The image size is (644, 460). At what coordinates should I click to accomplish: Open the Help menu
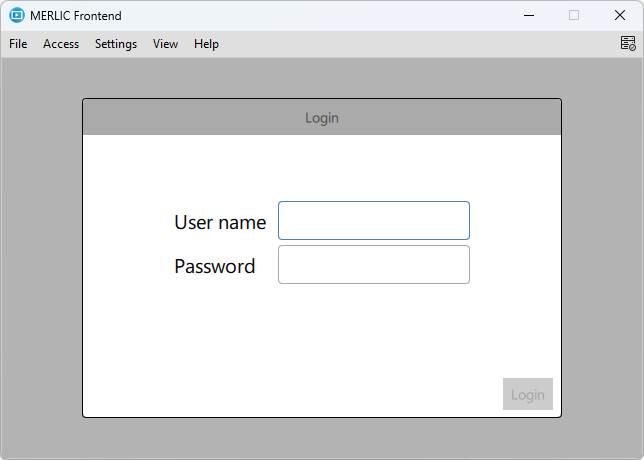click(206, 44)
